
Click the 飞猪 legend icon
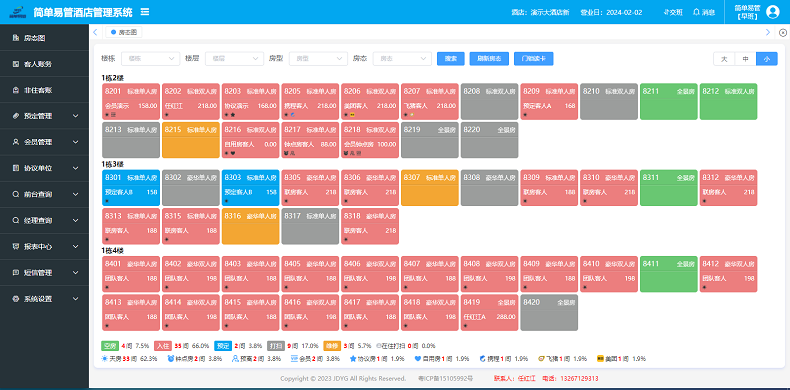pos(541,359)
